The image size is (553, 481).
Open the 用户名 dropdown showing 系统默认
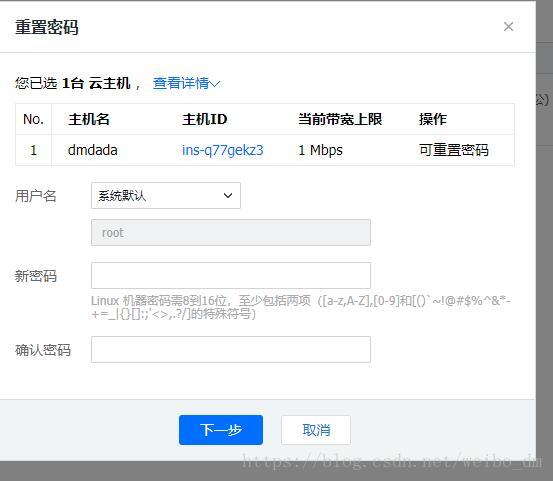[x=166, y=195]
